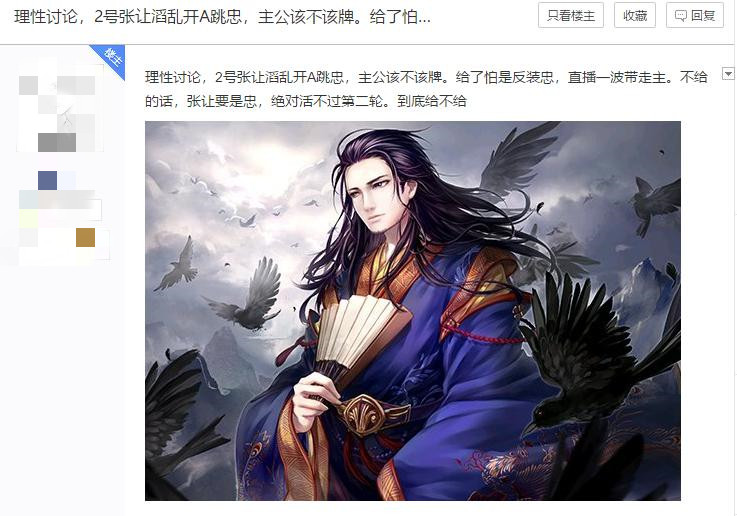Click the 只看楼主 button
Viewport: 737px width, 516px height.
571,16
